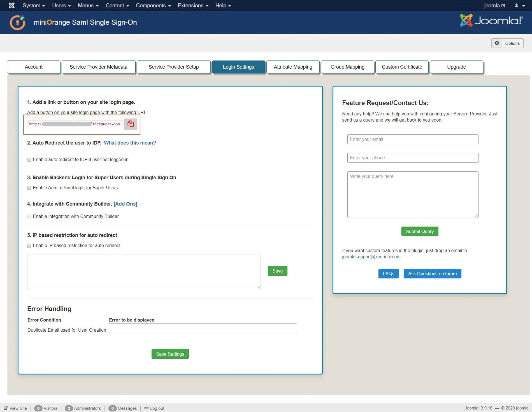The width and height of the screenshot is (532, 412).
Task: Switch to the Group Mapping tab
Action: point(347,67)
